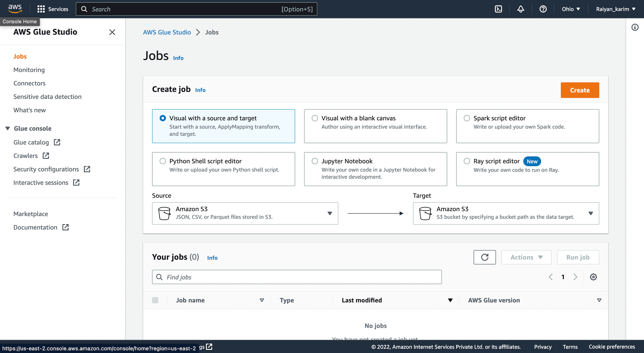The width and height of the screenshot is (644, 353).
Task: Open the CloudShell terminal icon
Action: coord(498,9)
